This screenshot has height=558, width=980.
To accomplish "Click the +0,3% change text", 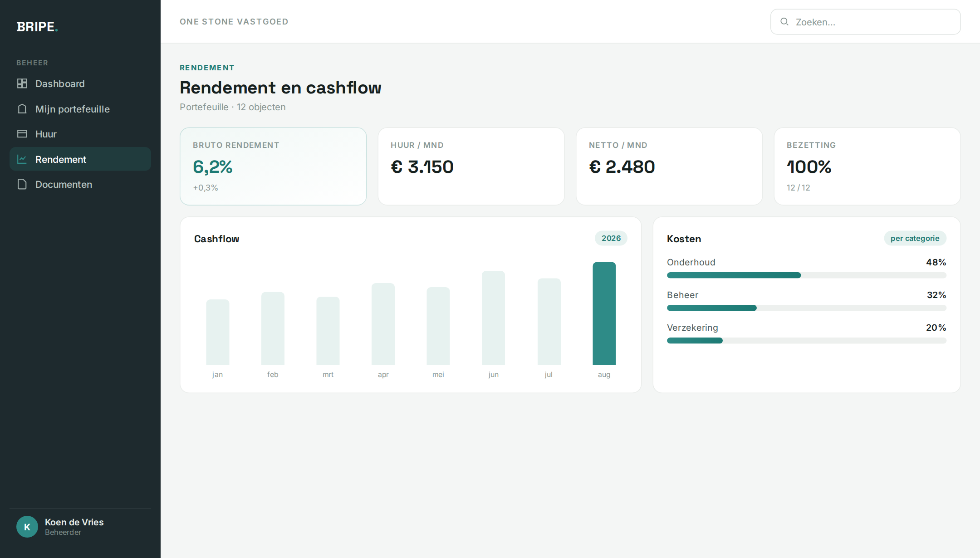I will click(206, 188).
